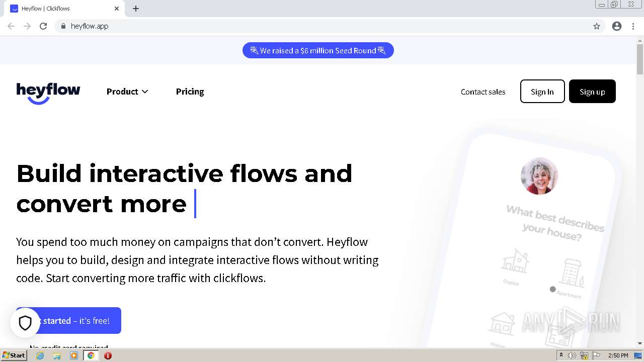The image size is (644, 362).
Task: Select the Heyflow | Clickflows tab
Action: (65, 9)
